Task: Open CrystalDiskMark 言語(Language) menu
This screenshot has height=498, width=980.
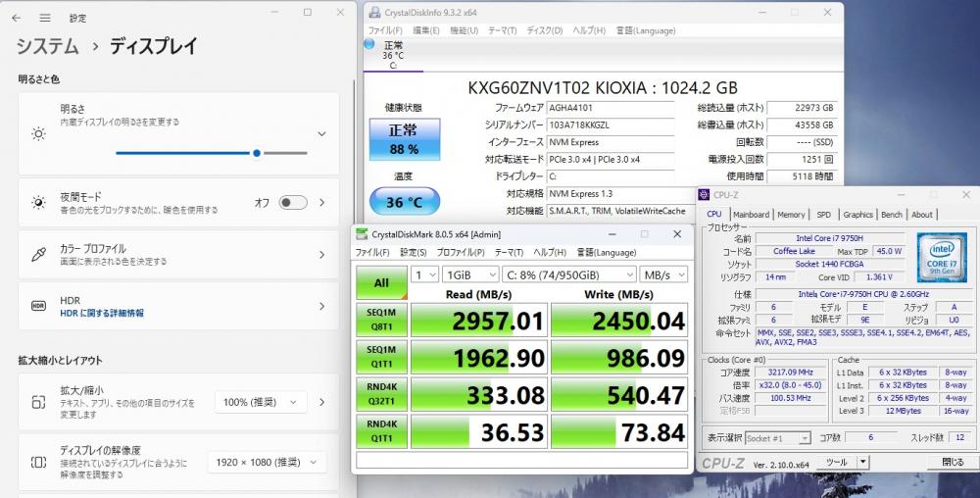Action: point(607,253)
